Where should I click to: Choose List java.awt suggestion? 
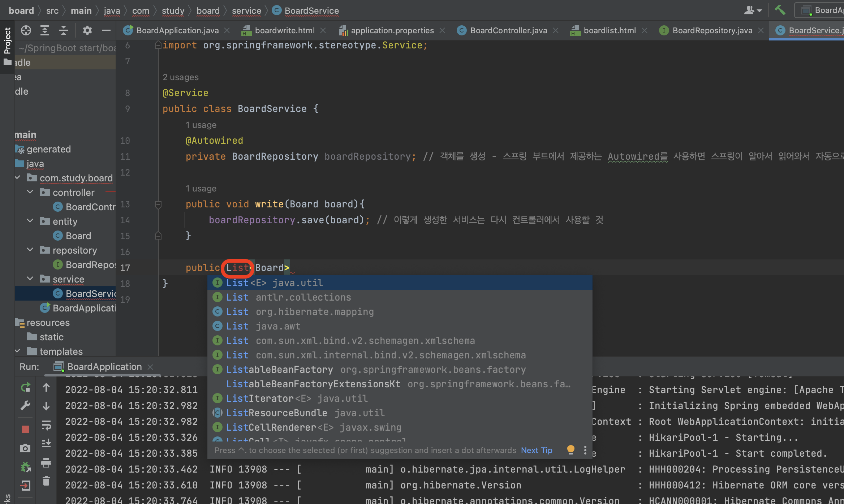coord(400,326)
